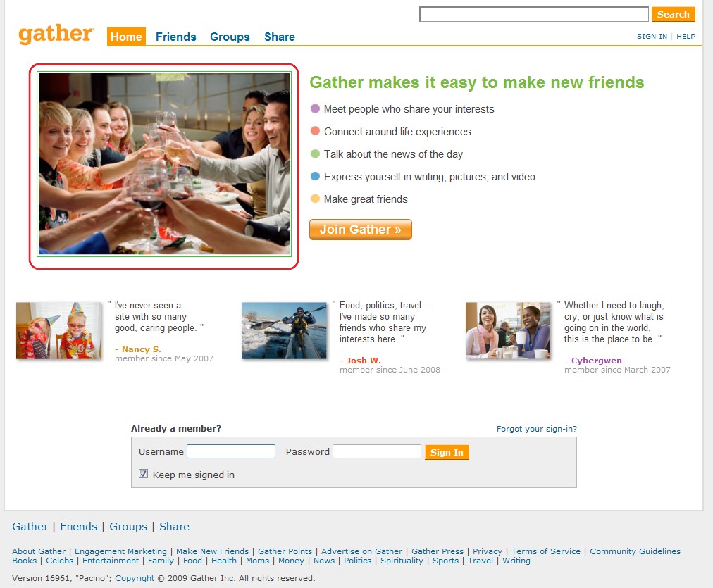The width and height of the screenshot is (713, 588).
Task: Open the two women with coffee thumbnail
Action: click(508, 331)
